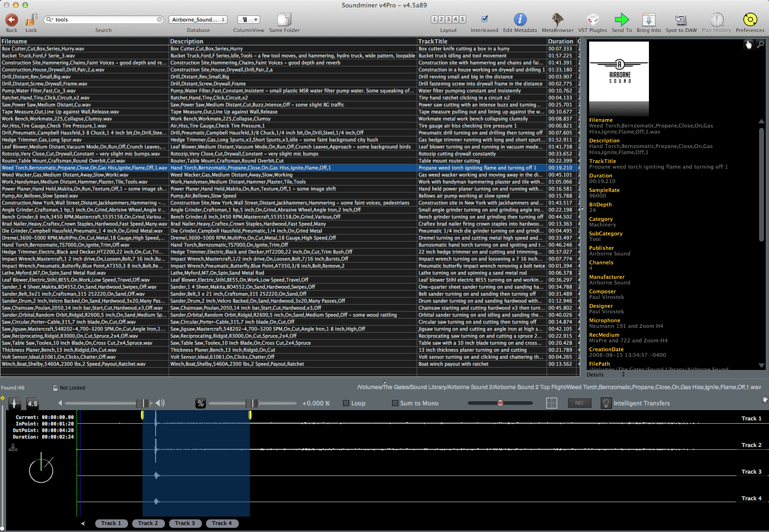
Task: Enable the Loop checkbox
Action: 346,403
